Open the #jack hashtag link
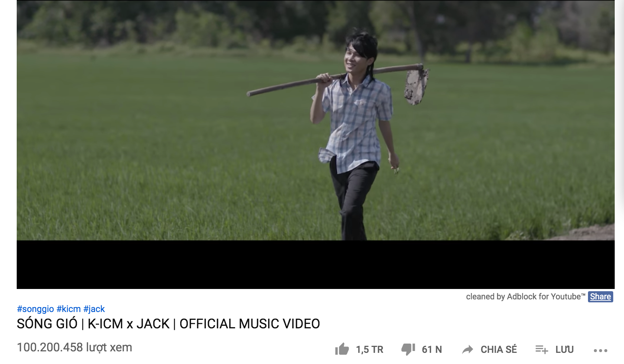 tap(94, 309)
